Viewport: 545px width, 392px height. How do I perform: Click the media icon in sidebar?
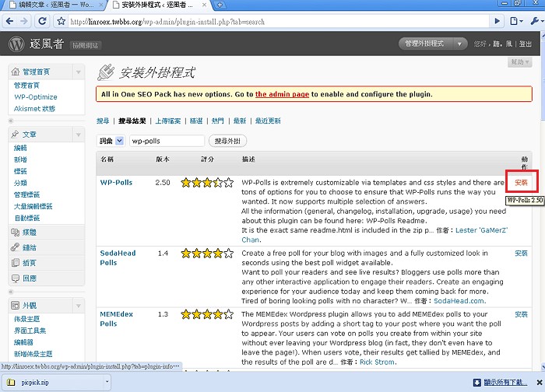pyautogui.click(x=16, y=233)
